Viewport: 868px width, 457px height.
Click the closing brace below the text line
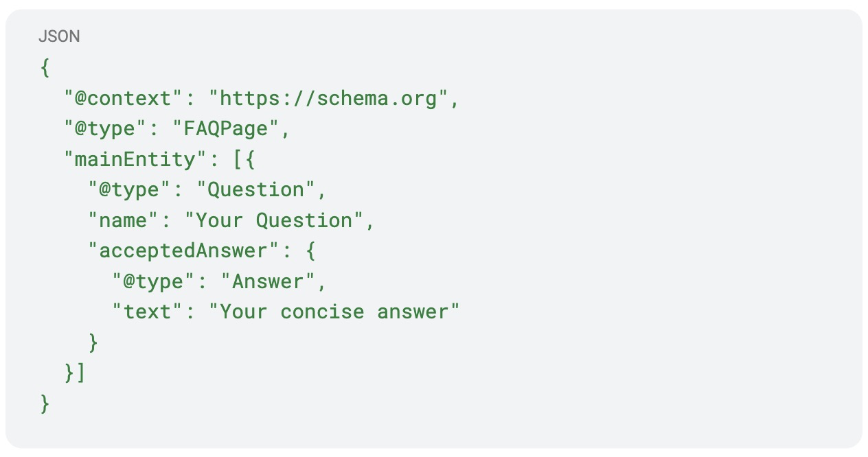(93, 342)
